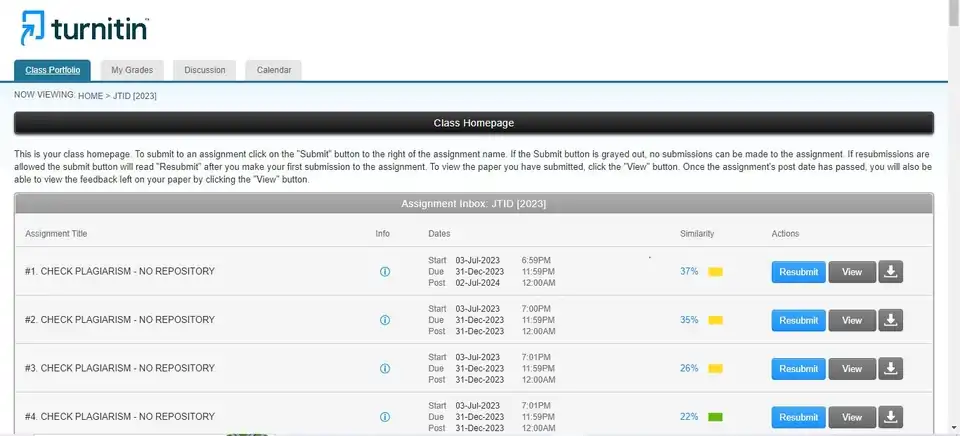Click the Info column header
The height and width of the screenshot is (436, 960).
pyautogui.click(x=383, y=234)
